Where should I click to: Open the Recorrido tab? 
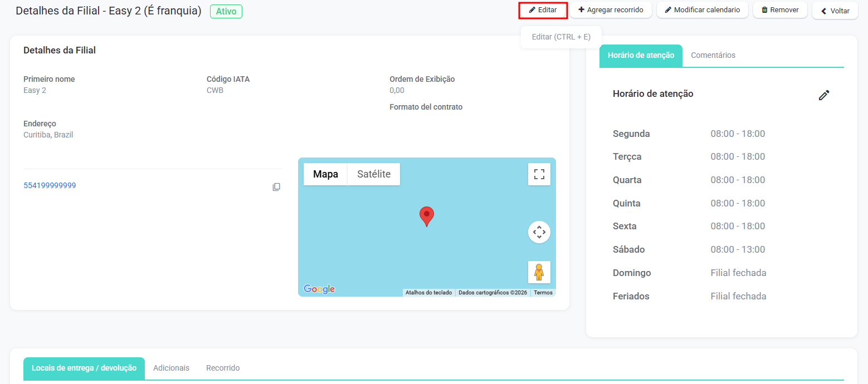223,368
